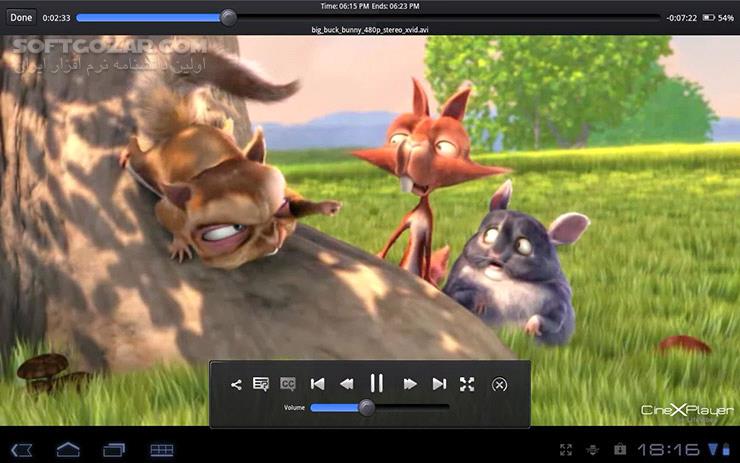Skip to next track
Image resolution: width=740 pixels, height=463 pixels.
tap(439, 384)
